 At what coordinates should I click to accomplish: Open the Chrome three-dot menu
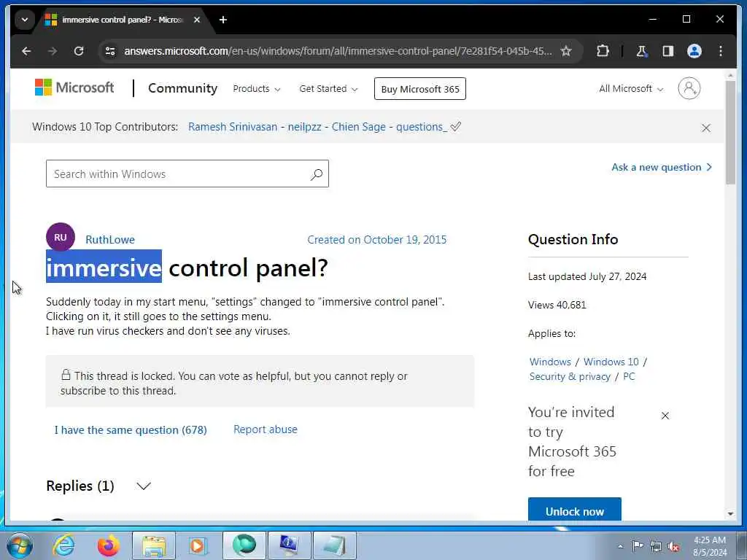coord(720,51)
